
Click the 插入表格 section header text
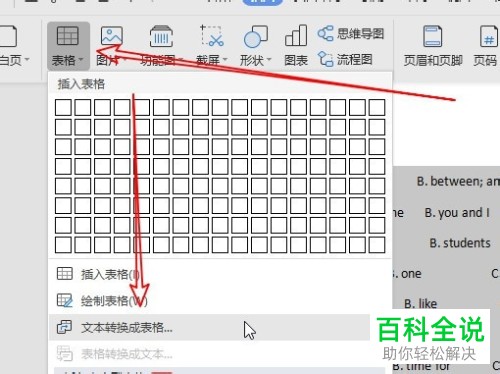81,84
